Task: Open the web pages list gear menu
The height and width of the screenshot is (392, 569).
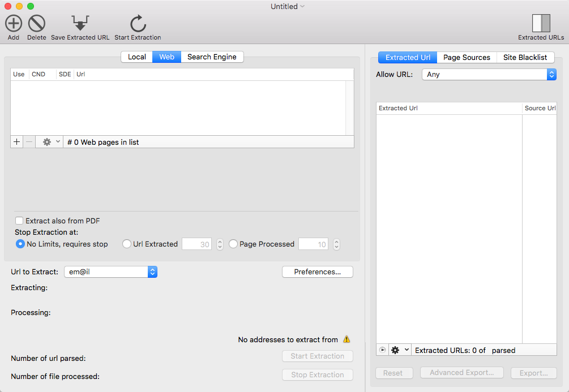Action: click(50, 142)
